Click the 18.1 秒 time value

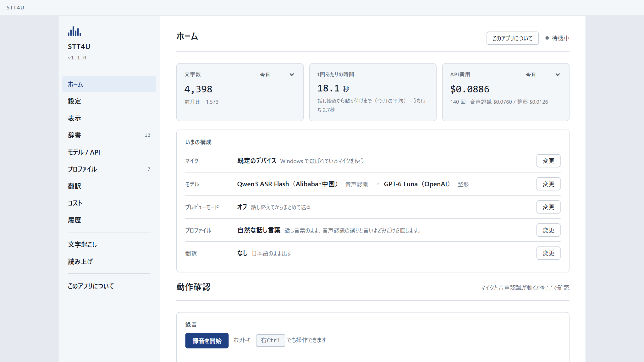pos(333,88)
